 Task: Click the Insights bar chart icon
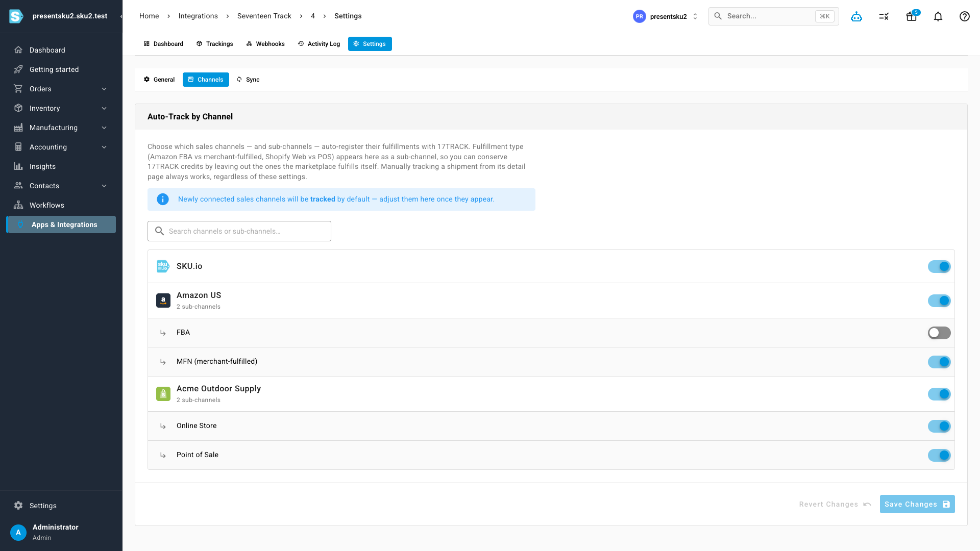(18, 166)
